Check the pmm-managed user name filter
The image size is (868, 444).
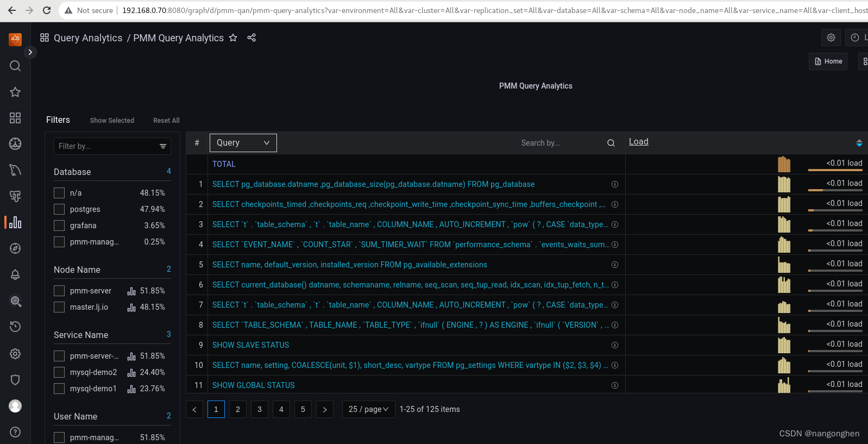click(x=59, y=437)
